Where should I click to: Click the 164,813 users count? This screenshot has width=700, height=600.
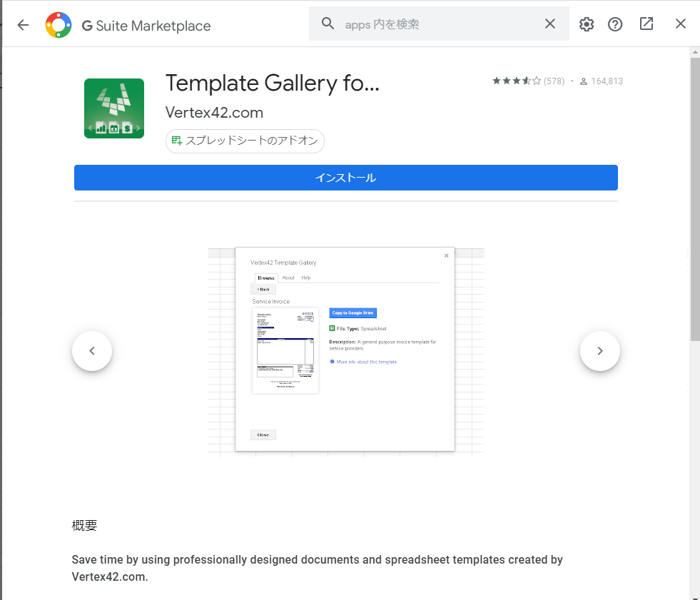[606, 81]
